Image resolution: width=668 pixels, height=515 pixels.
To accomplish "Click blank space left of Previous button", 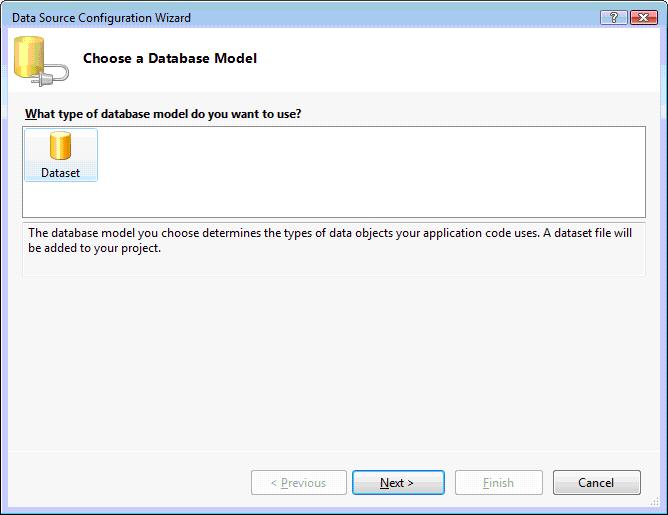I will tap(130, 483).
